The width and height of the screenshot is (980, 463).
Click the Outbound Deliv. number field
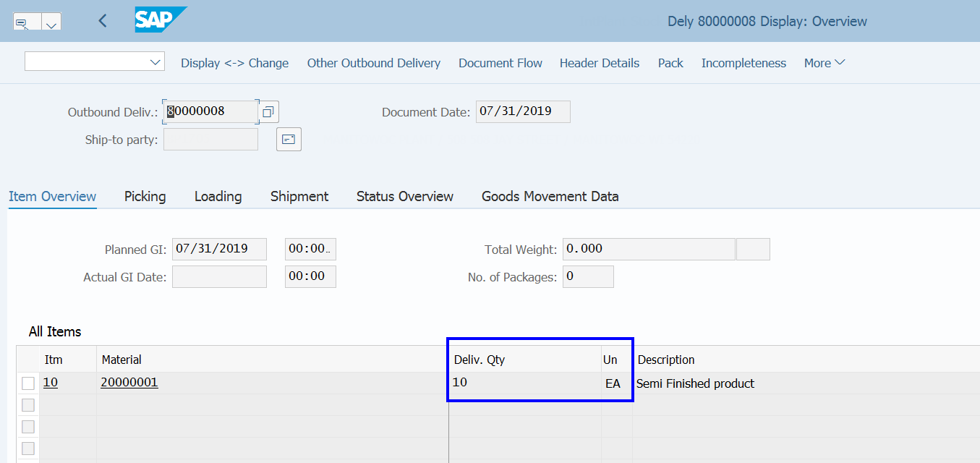click(210, 111)
